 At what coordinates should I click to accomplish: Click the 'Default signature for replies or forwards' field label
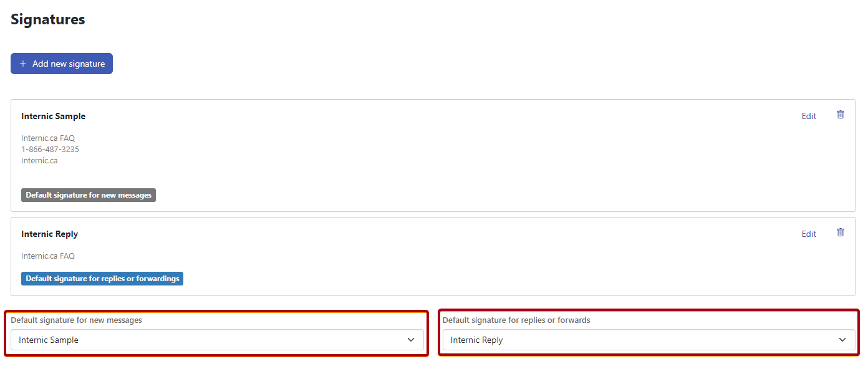pyautogui.click(x=516, y=320)
